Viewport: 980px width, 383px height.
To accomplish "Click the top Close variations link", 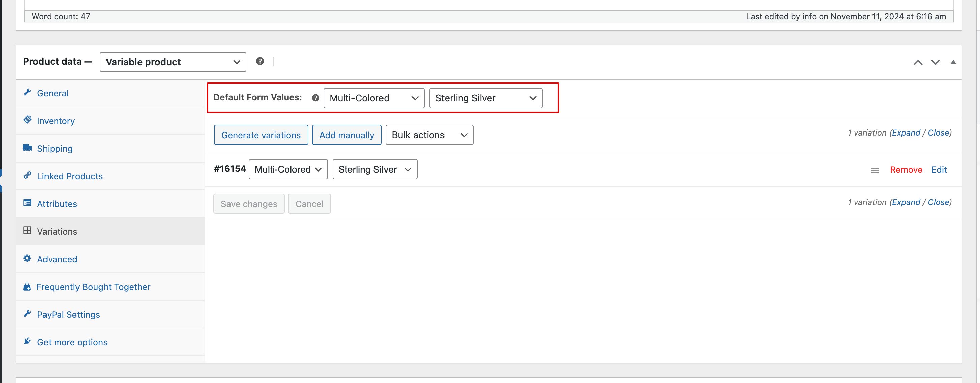I will [938, 133].
